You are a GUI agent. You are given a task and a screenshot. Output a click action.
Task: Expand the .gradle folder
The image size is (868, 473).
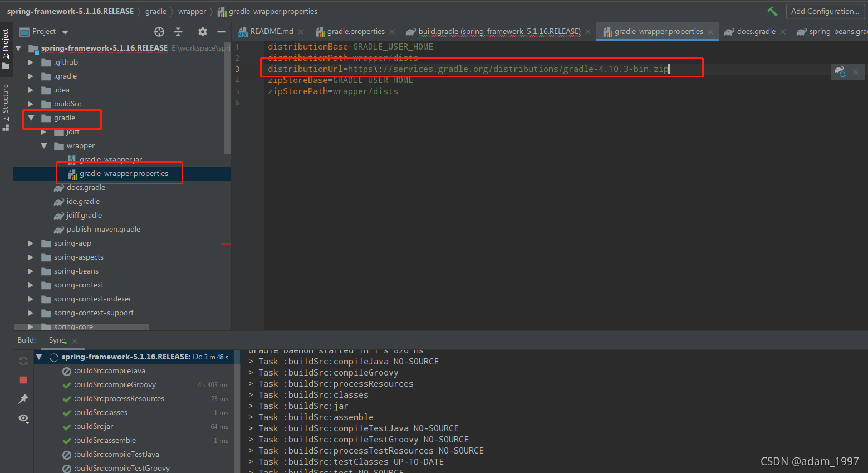coord(31,76)
